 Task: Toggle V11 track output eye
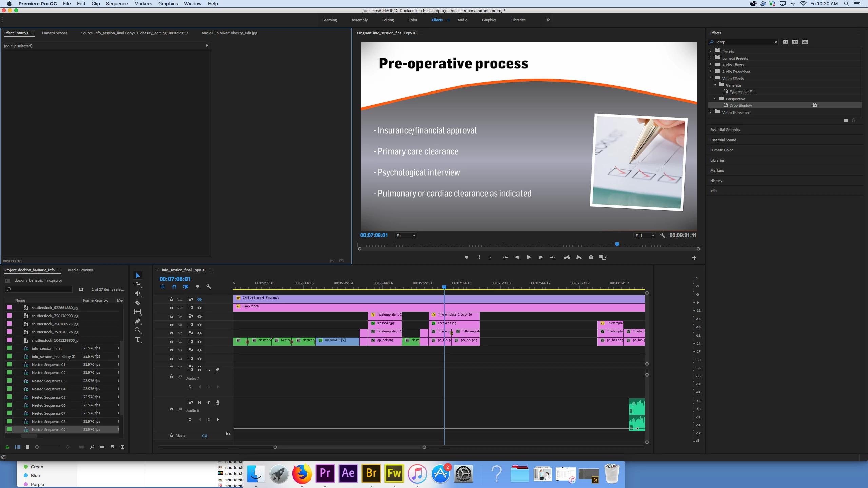(x=199, y=299)
